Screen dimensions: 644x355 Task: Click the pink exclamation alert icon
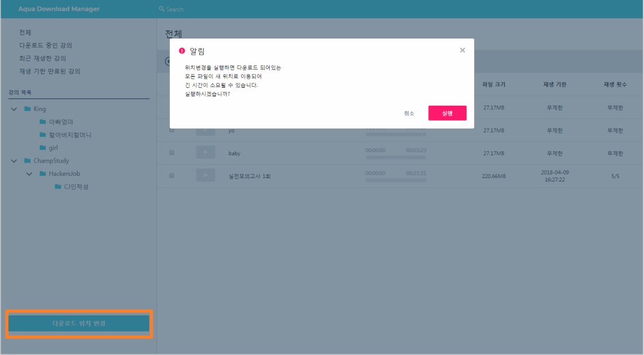182,51
